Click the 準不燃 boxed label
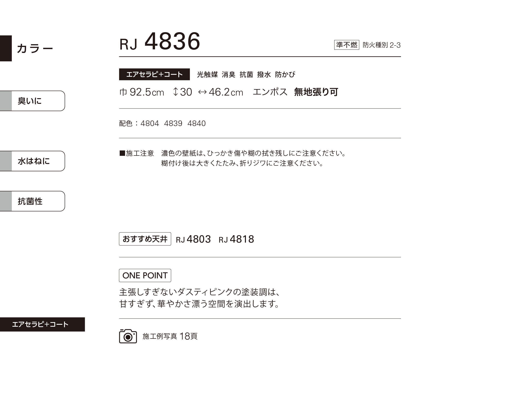The height and width of the screenshot is (420, 526). point(346,45)
